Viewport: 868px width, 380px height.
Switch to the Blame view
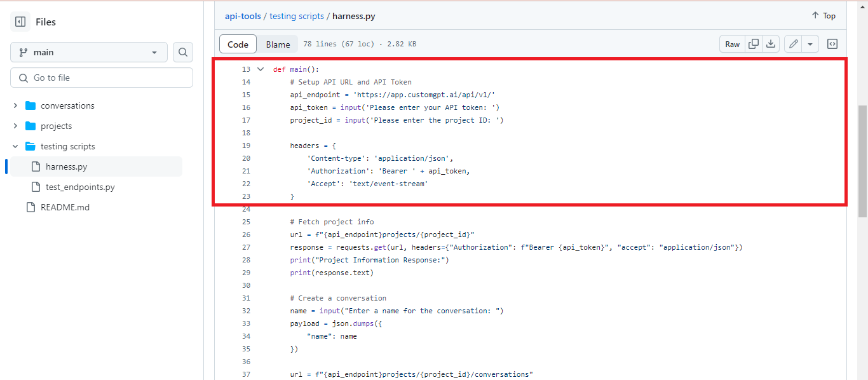coord(278,44)
